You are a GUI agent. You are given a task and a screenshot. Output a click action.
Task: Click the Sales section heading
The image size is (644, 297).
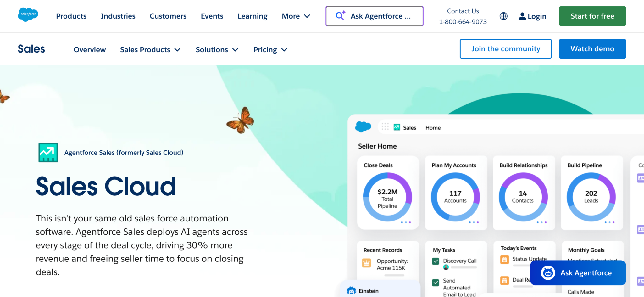(31, 49)
